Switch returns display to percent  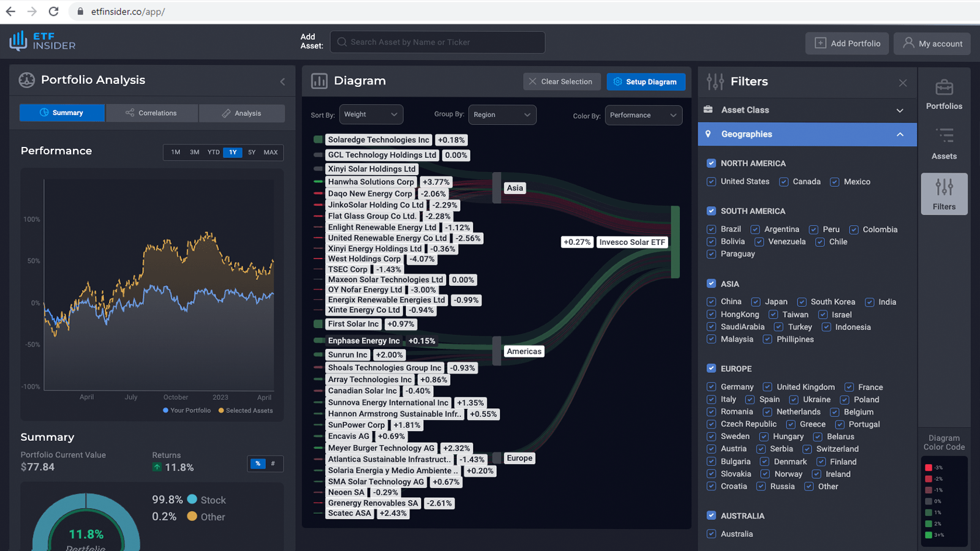click(258, 463)
